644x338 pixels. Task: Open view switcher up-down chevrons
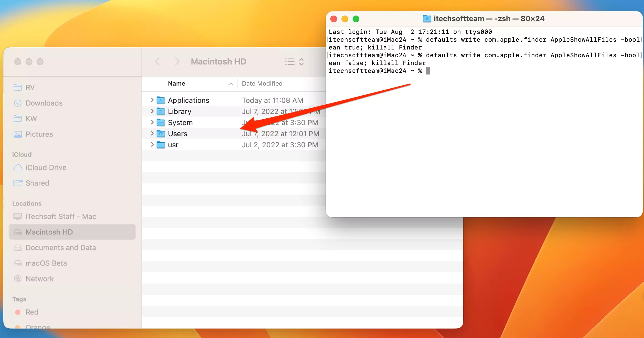(x=301, y=61)
